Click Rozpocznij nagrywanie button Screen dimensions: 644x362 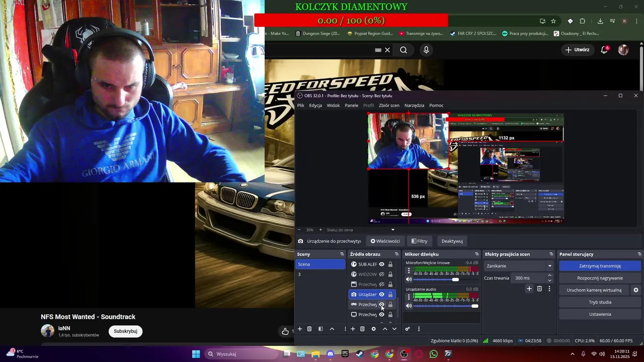[600, 278]
